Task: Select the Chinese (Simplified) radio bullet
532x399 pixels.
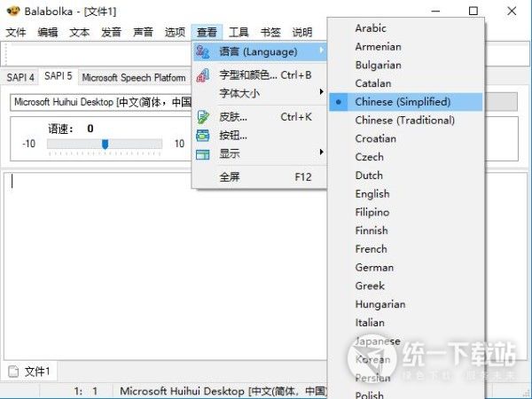Action: (x=339, y=102)
